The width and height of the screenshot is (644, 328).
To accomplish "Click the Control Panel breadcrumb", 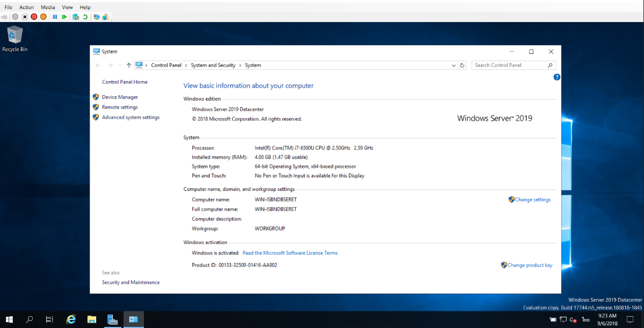I will (x=166, y=66).
